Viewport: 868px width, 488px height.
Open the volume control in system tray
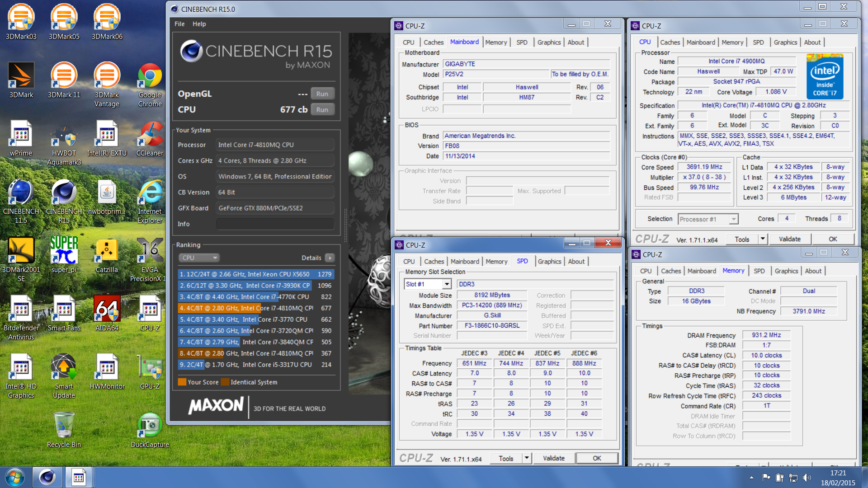(x=807, y=477)
